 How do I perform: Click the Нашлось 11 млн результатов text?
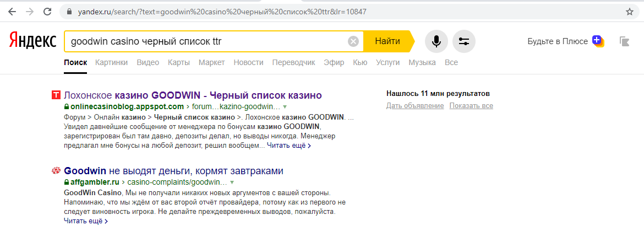(438, 93)
